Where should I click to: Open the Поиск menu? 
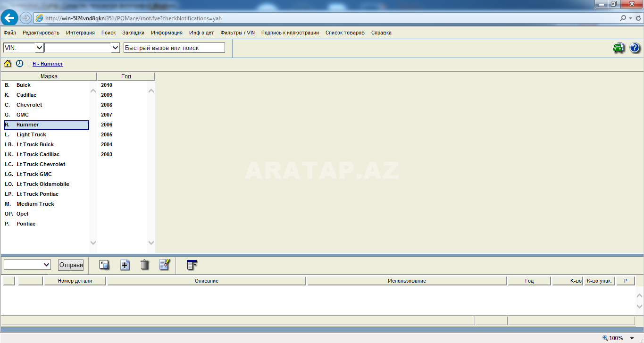click(109, 33)
